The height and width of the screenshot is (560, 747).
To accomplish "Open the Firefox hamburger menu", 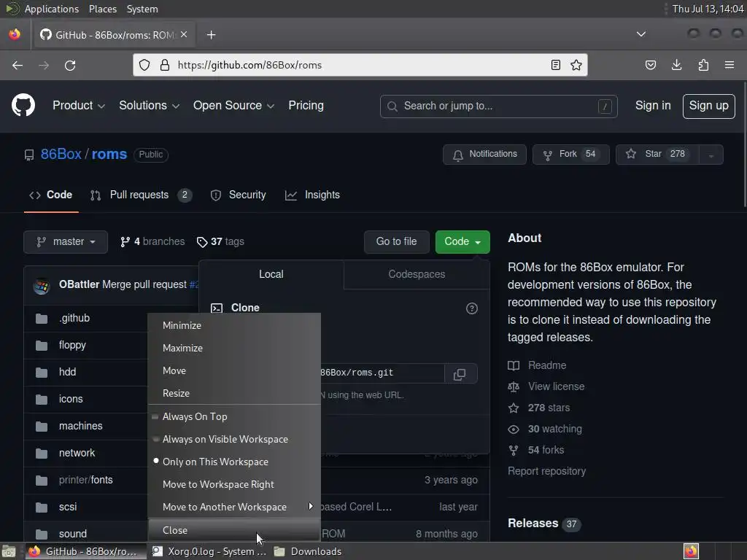I will tap(729, 65).
